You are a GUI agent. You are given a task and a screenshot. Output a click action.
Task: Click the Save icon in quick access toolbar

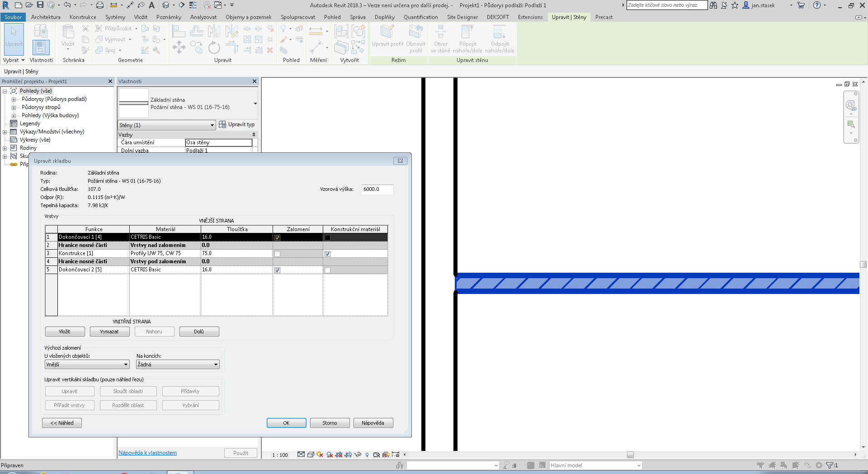[40, 5]
